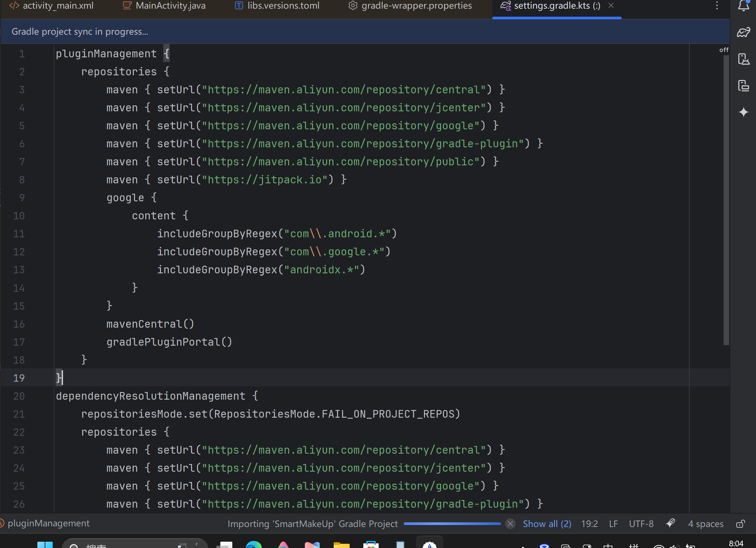The height and width of the screenshot is (548, 756).
Task: Click the editor vertical scrollbar
Action: pos(726,200)
